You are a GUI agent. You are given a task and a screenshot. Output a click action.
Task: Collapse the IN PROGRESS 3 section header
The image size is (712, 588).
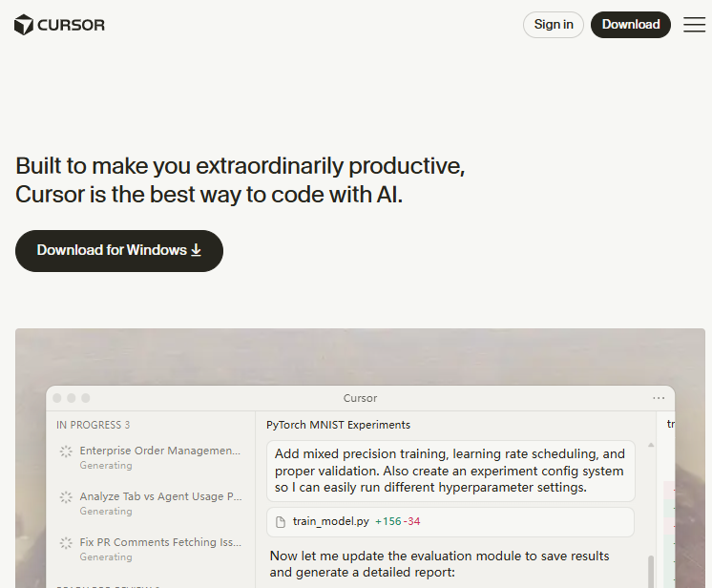[93, 425]
